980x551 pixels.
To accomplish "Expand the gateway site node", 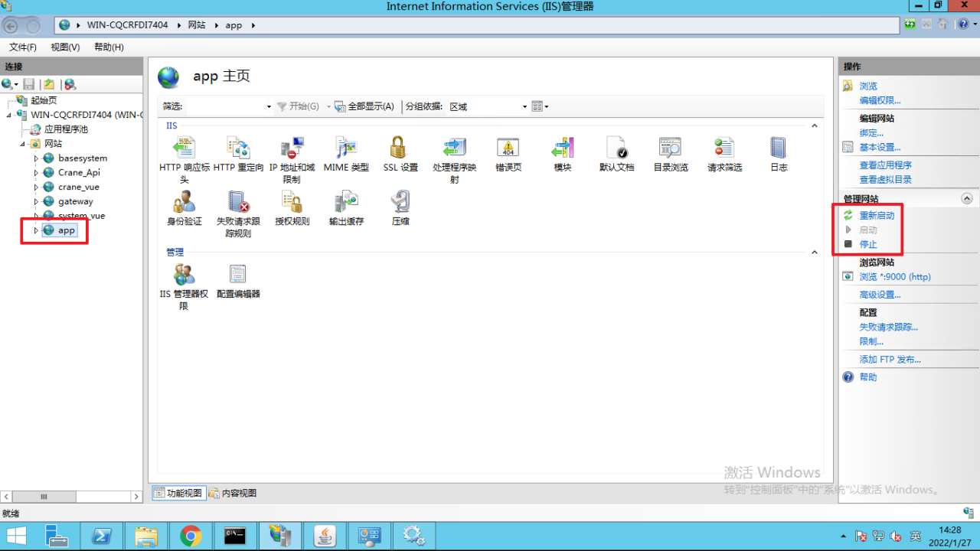I will point(36,201).
